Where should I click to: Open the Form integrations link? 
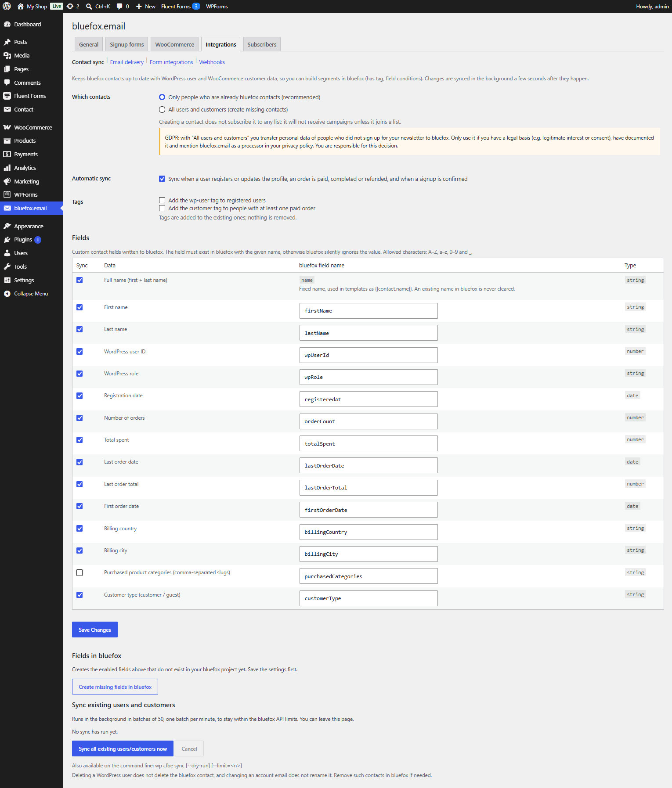pos(171,62)
